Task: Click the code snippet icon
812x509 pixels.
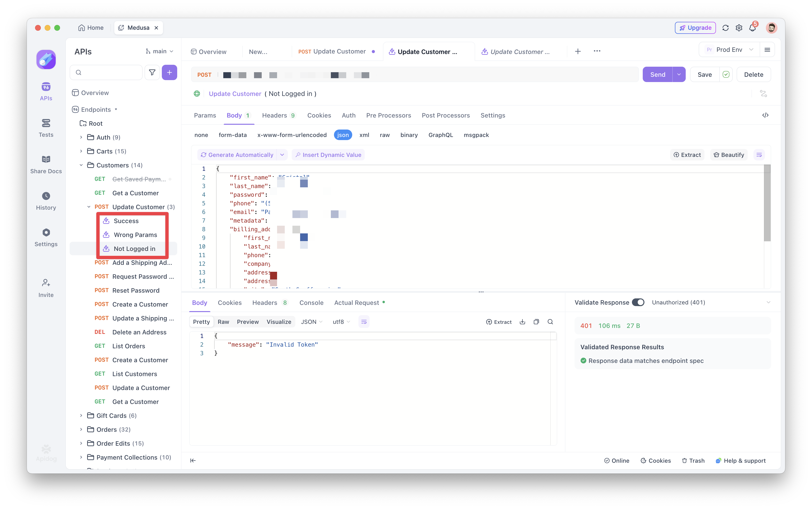Action: 765,115
